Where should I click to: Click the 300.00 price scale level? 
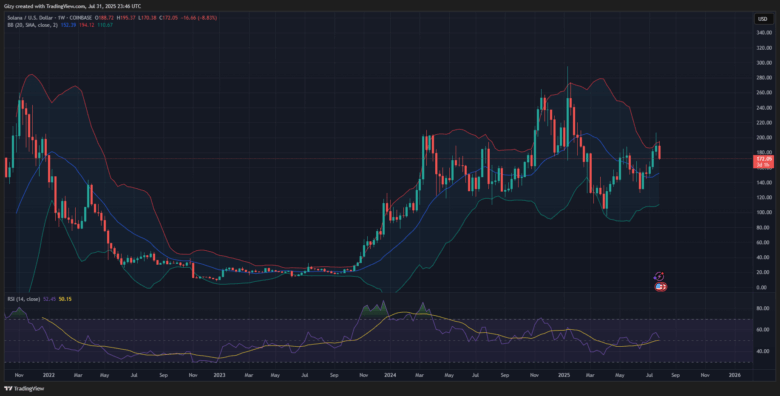click(x=764, y=63)
